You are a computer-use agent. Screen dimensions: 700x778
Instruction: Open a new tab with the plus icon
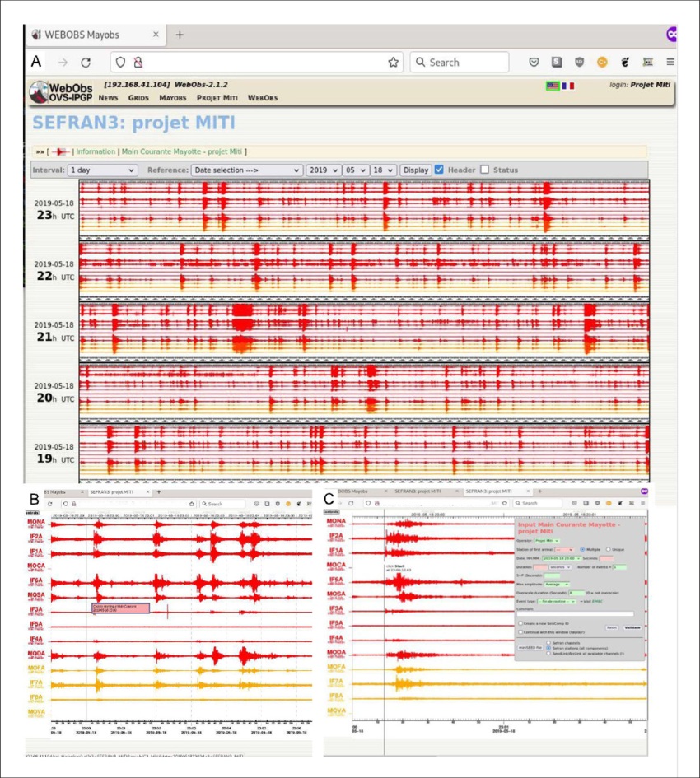click(x=180, y=35)
